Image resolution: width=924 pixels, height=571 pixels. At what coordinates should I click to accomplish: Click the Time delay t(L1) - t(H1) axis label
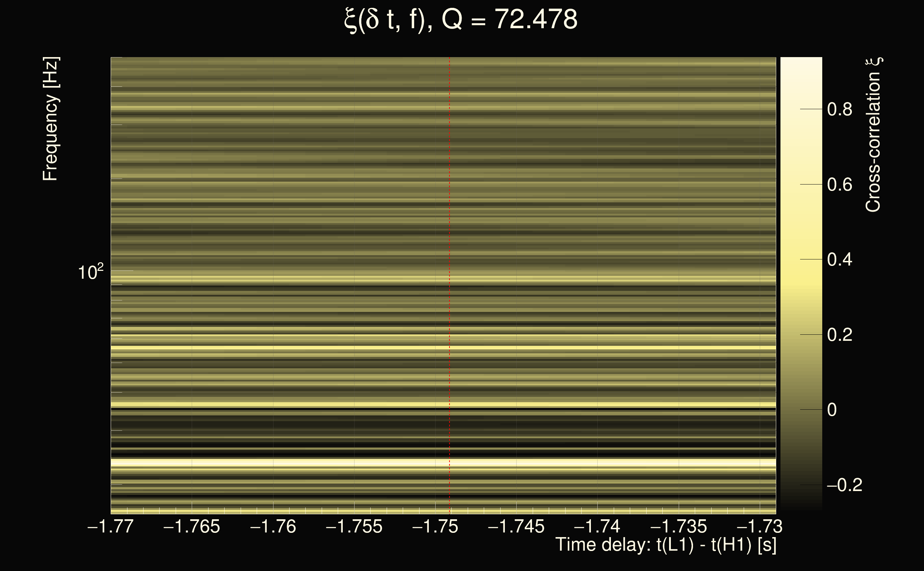666,545
